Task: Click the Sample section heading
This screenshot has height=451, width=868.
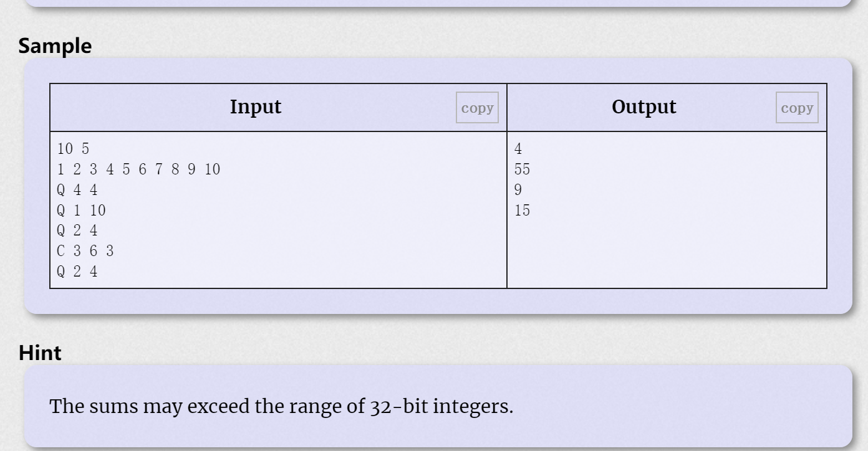Action: 55,47
